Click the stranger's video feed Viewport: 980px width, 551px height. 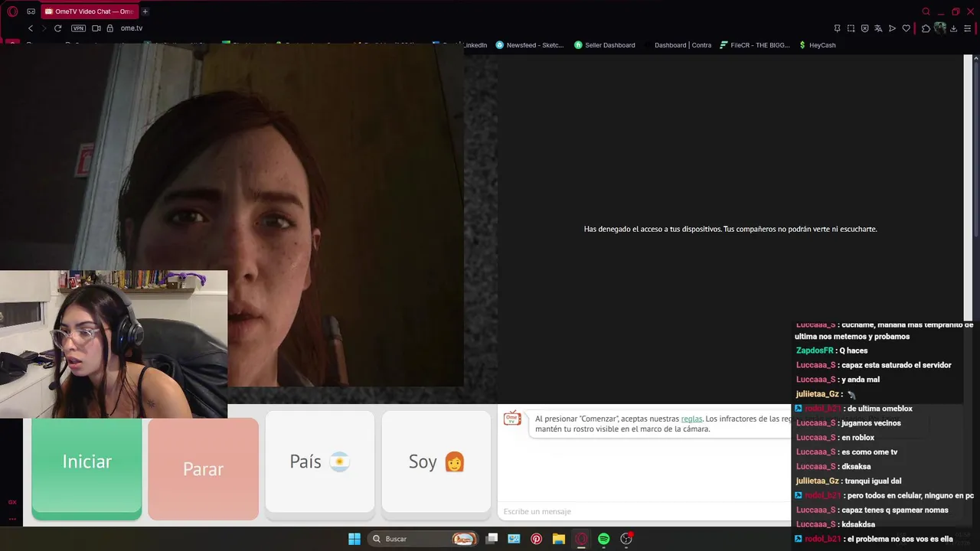231,214
